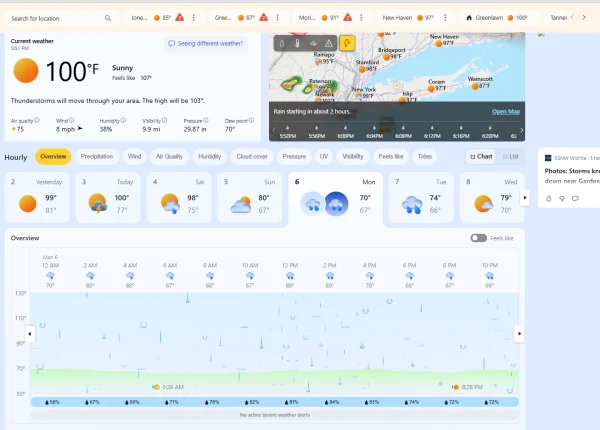600x430 pixels.
Task: Open the red alert icon on Jone... location
Action: coord(179,17)
